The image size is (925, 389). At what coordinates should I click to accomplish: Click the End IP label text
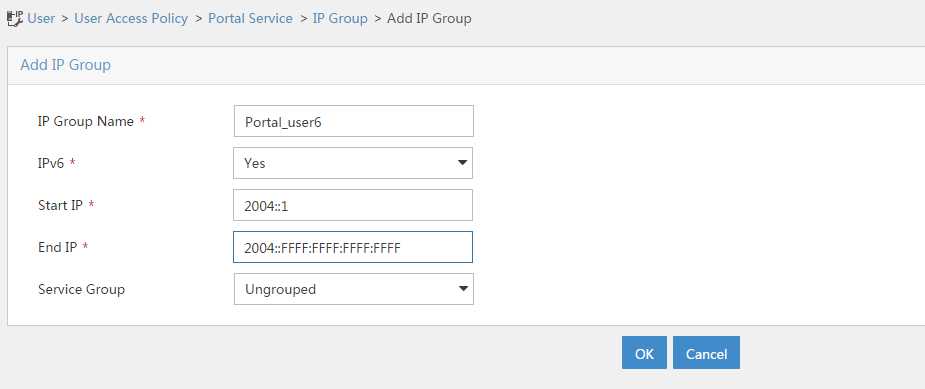[x=58, y=247]
